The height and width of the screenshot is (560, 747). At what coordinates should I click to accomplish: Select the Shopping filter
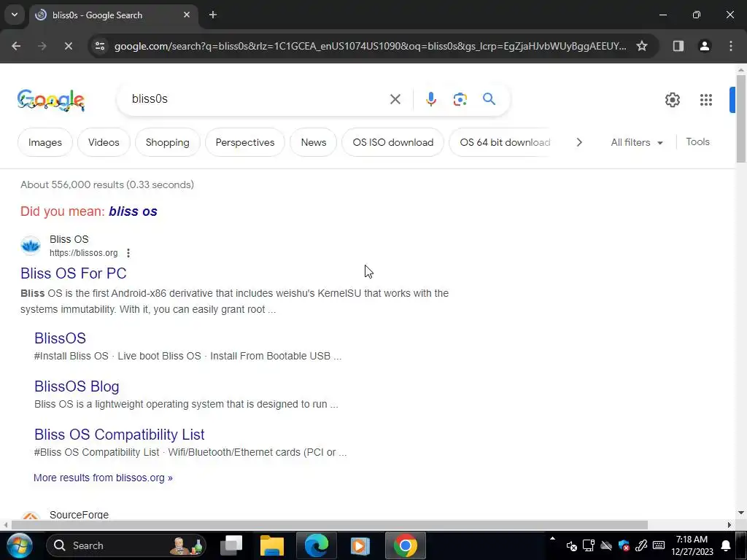(x=167, y=142)
